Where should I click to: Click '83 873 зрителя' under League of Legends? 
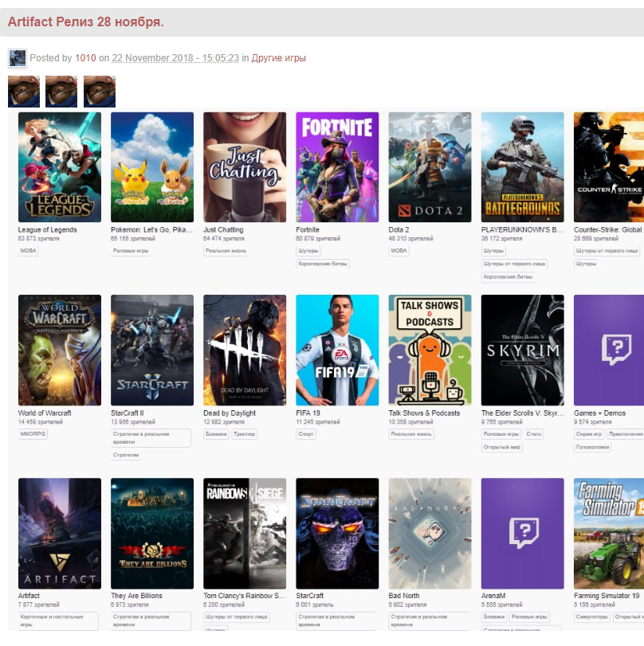click(39, 238)
